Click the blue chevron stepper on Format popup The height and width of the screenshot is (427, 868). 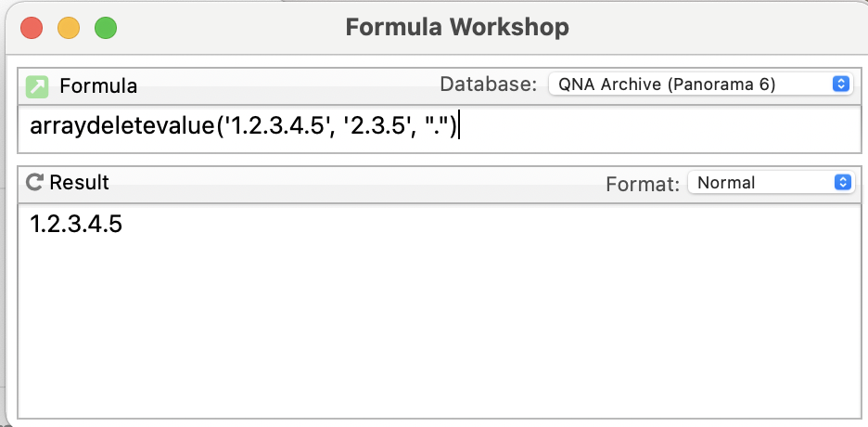841,183
